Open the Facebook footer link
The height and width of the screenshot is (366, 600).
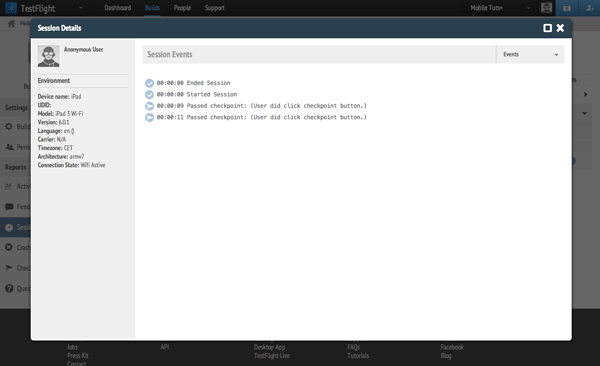point(452,347)
